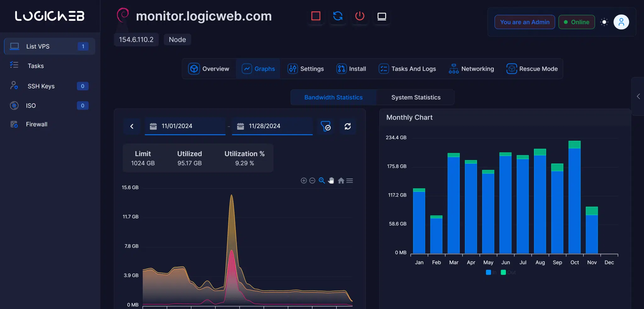Click the SSH Keys count badge
644x309 pixels.
pos(83,86)
